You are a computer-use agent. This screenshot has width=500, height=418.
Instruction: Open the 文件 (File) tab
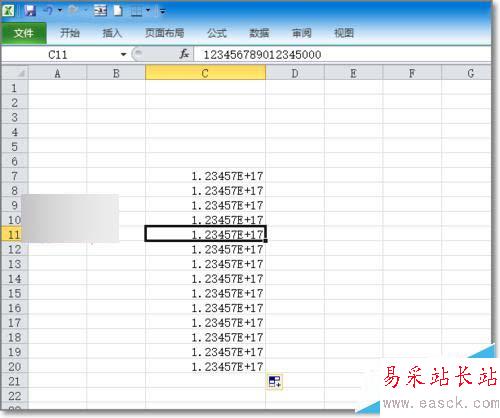(x=24, y=33)
